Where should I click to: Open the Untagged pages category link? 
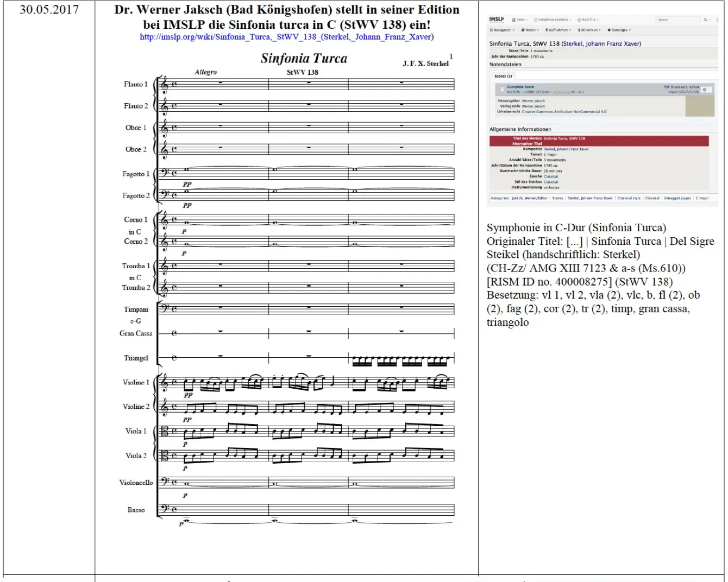pos(677,198)
